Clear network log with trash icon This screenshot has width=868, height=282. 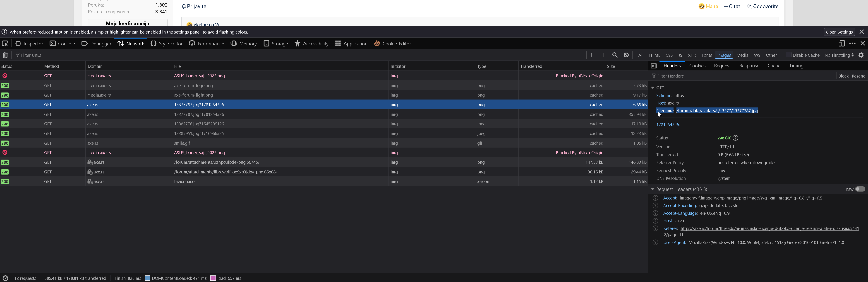tap(5, 55)
